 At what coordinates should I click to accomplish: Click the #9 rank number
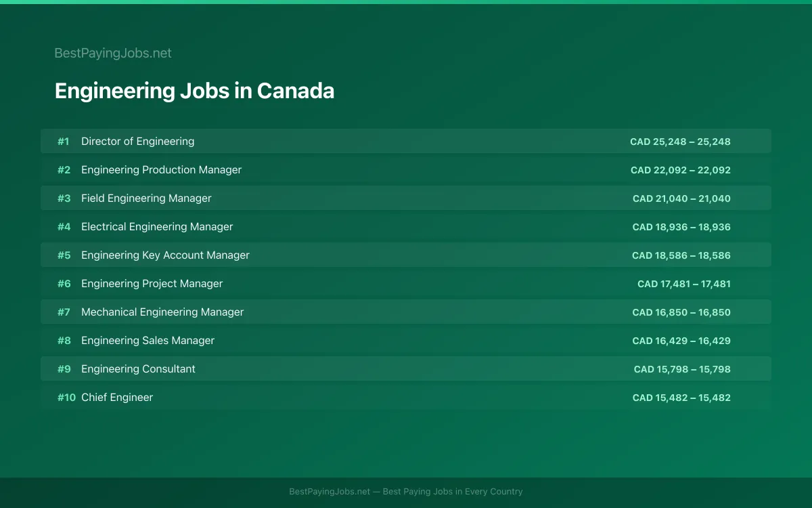(64, 369)
